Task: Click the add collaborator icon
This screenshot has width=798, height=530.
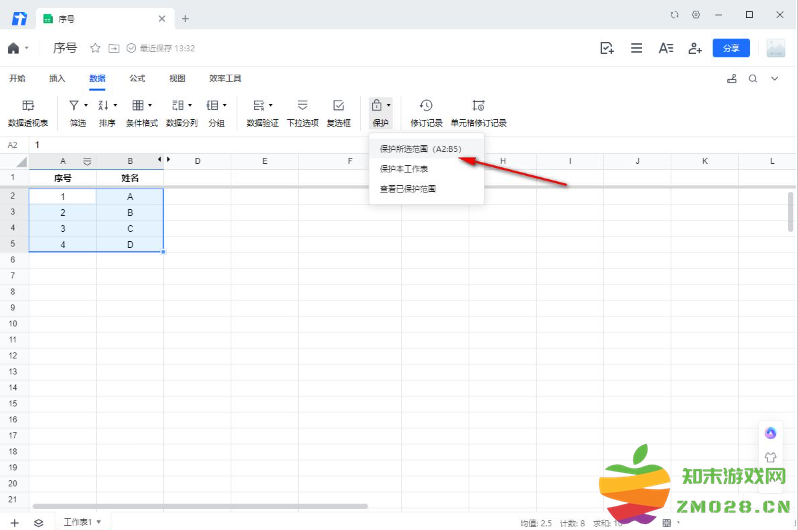Action: [695, 48]
